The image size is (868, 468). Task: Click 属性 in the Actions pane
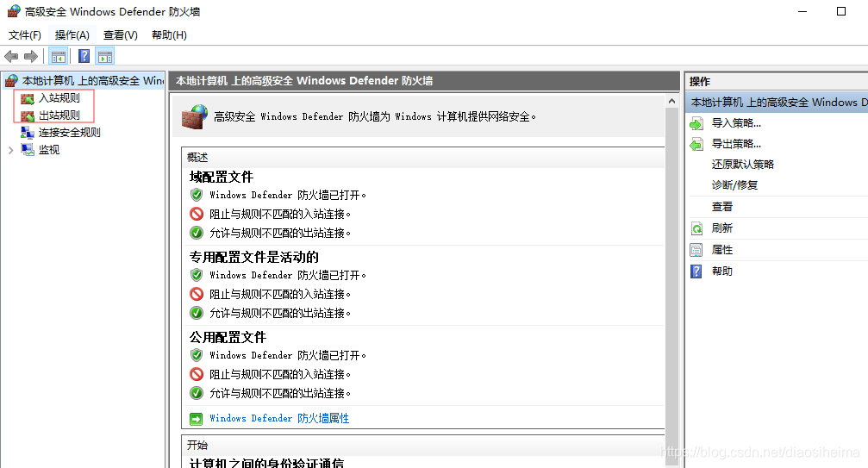coord(721,249)
